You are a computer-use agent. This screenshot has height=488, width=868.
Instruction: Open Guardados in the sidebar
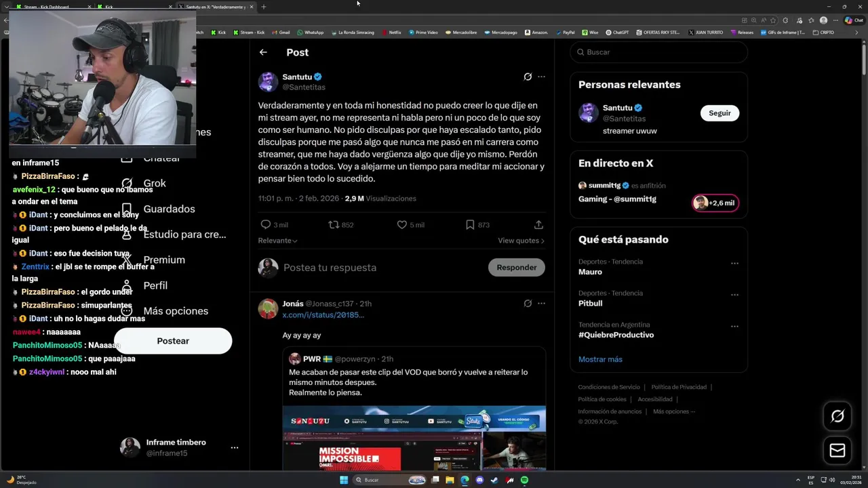157,209
